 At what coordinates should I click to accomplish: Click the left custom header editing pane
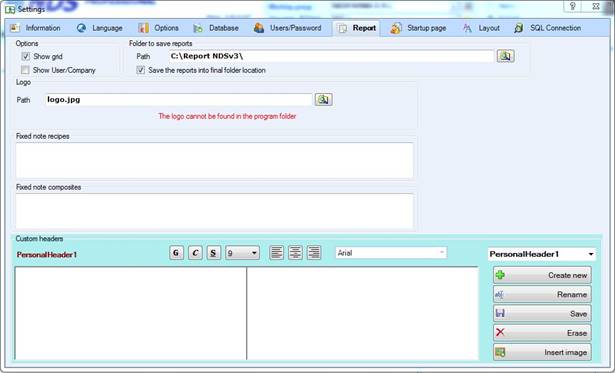(130, 313)
